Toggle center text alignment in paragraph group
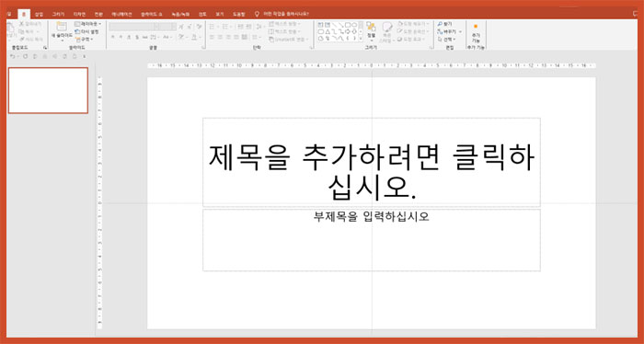Image resolution: width=644 pixels, height=344 pixels. coord(220,37)
